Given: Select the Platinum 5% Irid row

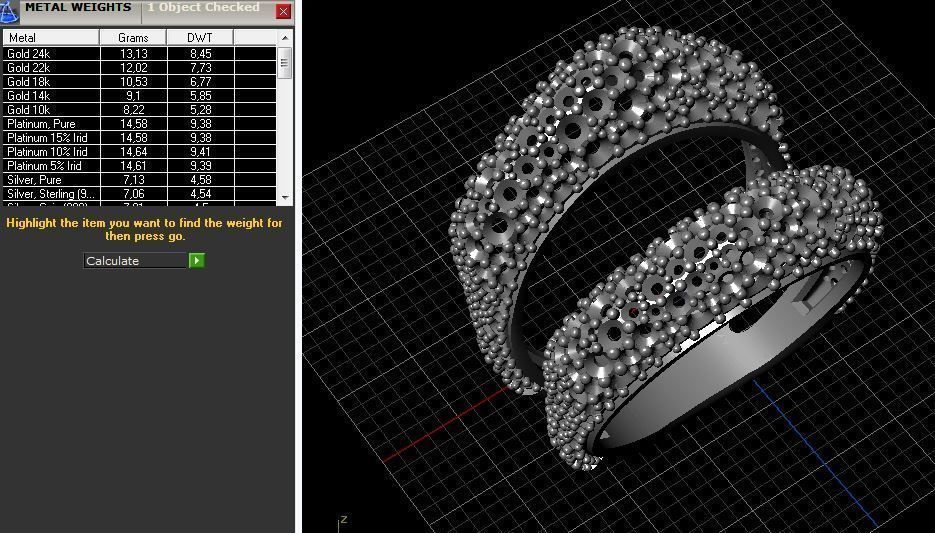Looking at the screenshot, I should pos(140,166).
